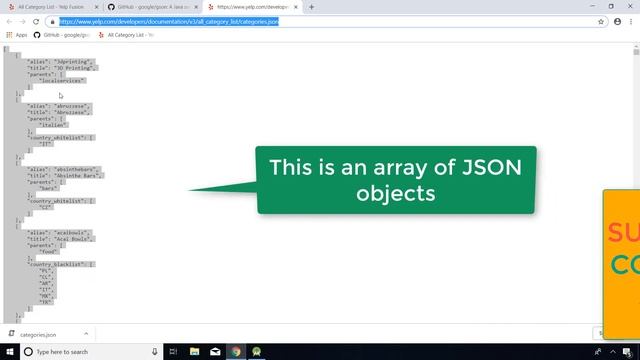640x360 pixels.
Task: Click the "acaibowls" alias line
Action: coord(59,233)
